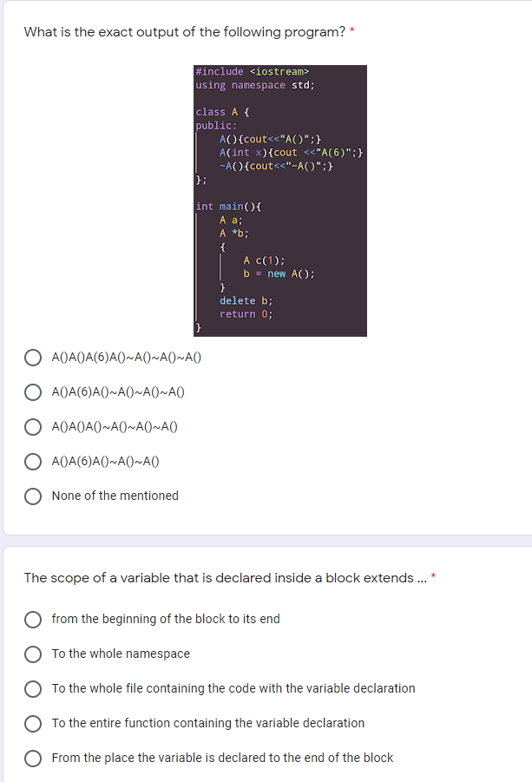Select "from the beginning of the block to its end"
The width and height of the screenshot is (532, 782).
click(x=33, y=620)
